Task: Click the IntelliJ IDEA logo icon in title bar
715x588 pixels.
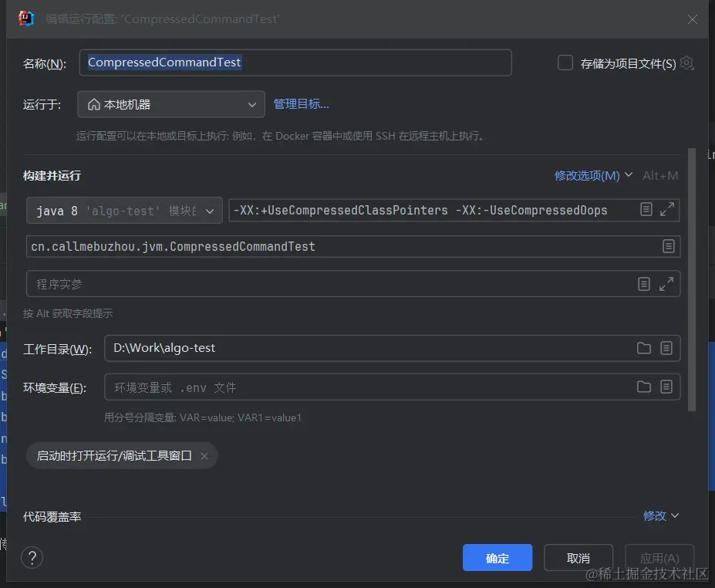Action: pos(26,19)
